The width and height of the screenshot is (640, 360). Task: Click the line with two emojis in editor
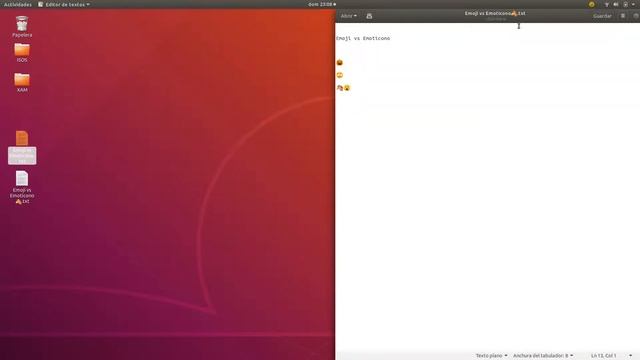tap(343, 88)
